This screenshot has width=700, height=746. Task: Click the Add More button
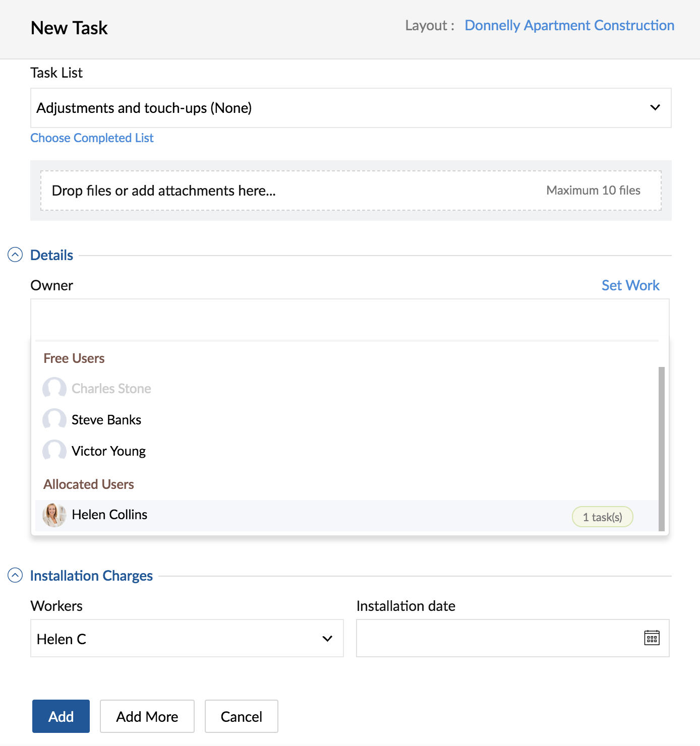coord(147,716)
